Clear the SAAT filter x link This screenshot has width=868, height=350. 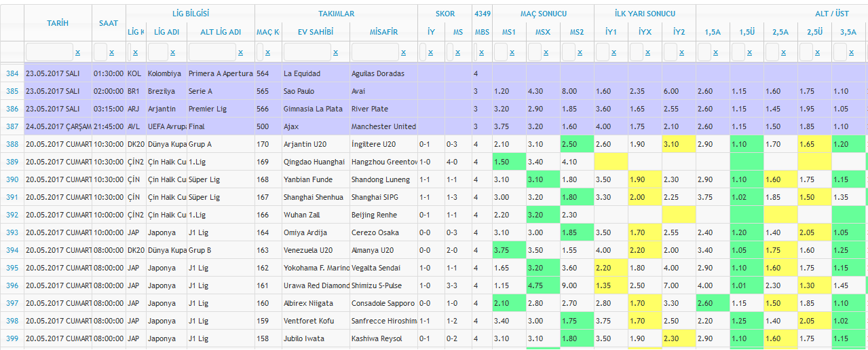click(111, 52)
